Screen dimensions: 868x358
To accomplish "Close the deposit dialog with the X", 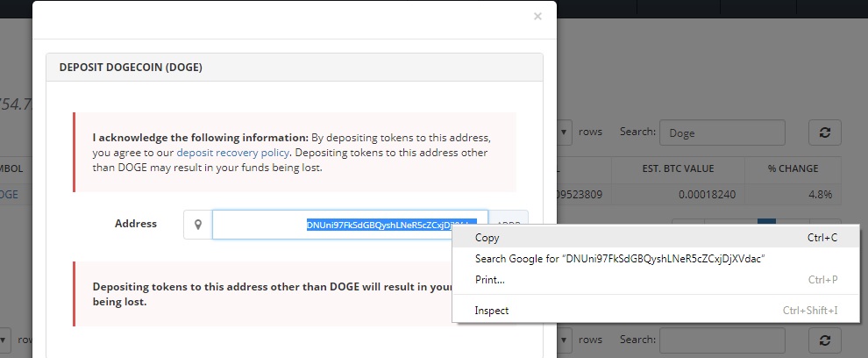I will pos(537,17).
